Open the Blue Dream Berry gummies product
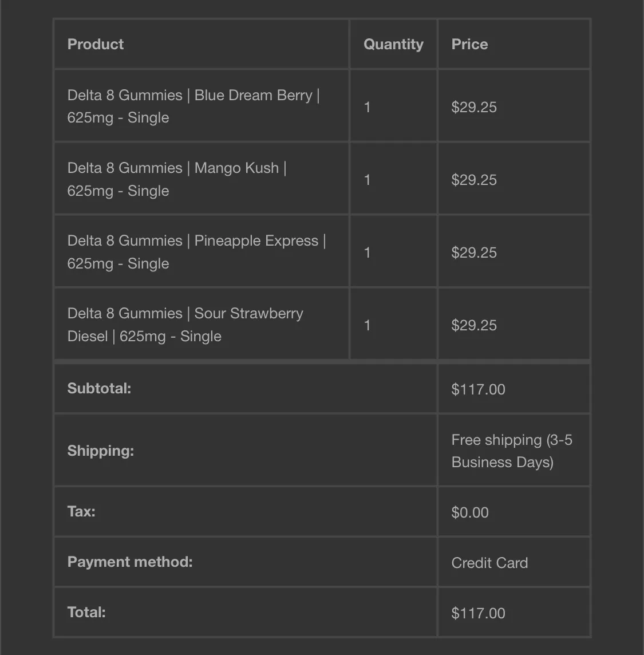This screenshot has height=655, width=644. point(193,106)
